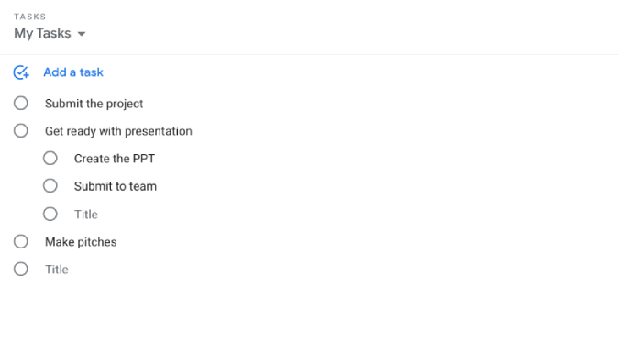Image resolution: width=619 pixels, height=364 pixels.
Task: Open Submit the project task text
Action: tap(94, 104)
